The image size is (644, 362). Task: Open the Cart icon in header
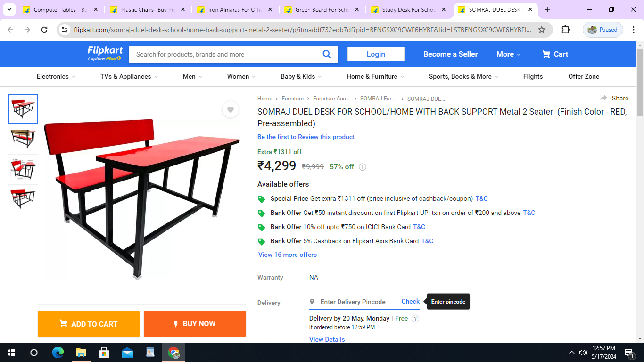(x=546, y=54)
